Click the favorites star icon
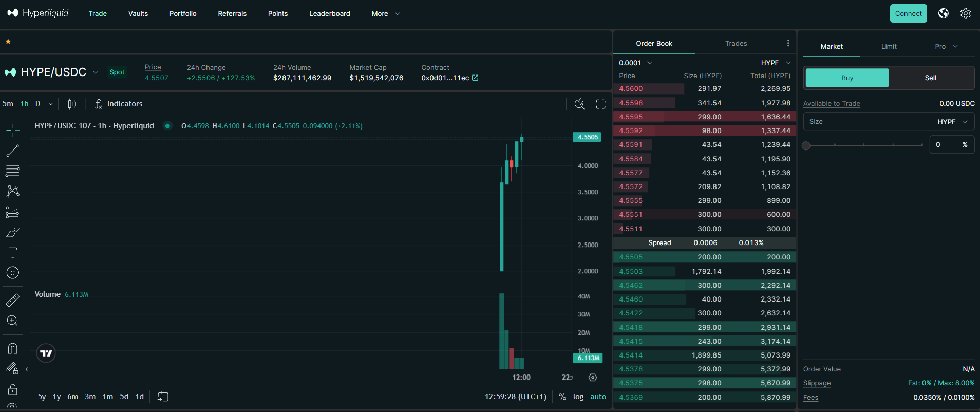 [x=8, y=42]
